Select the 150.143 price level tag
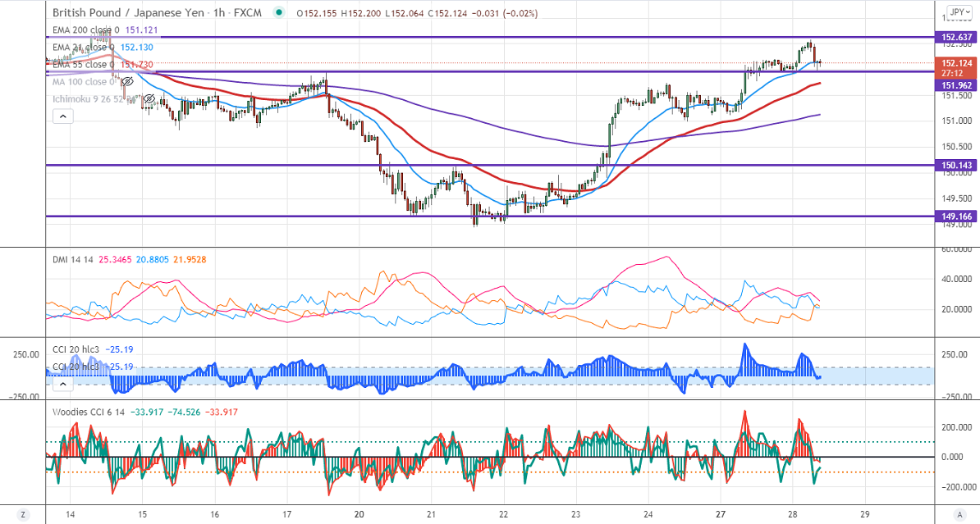 pyautogui.click(x=957, y=166)
